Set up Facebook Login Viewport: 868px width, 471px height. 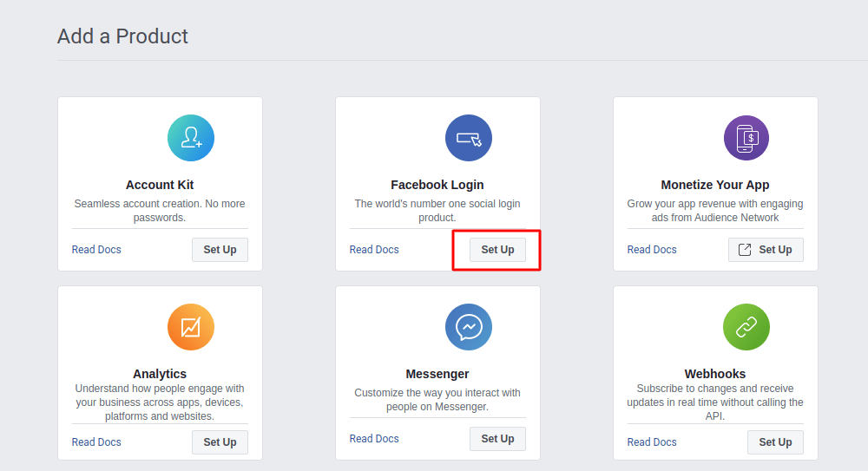pos(497,250)
